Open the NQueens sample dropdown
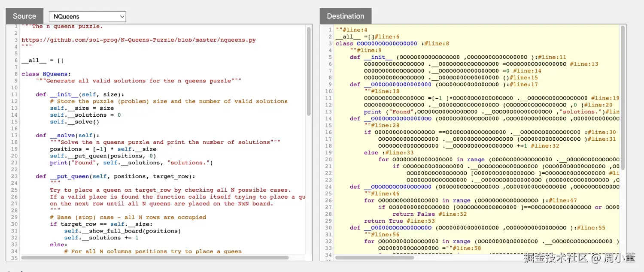Image resolution: width=644 pixels, height=272 pixels. pyautogui.click(x=87, y=17)
